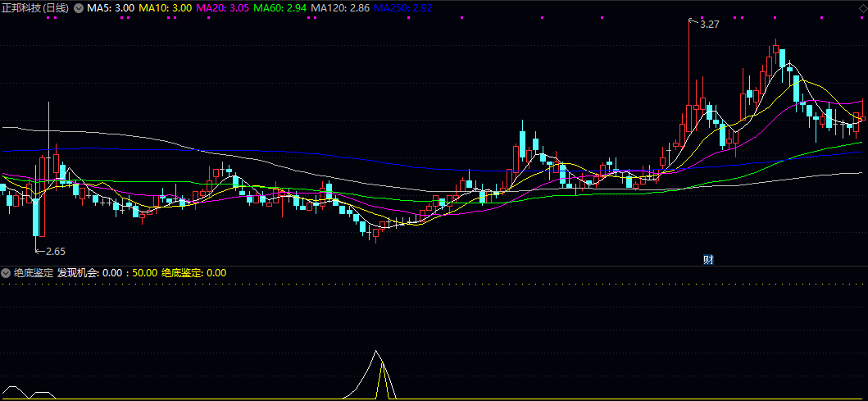
Task: Select the MA5: 3.00 label
Action: click(x=110, y=8)
